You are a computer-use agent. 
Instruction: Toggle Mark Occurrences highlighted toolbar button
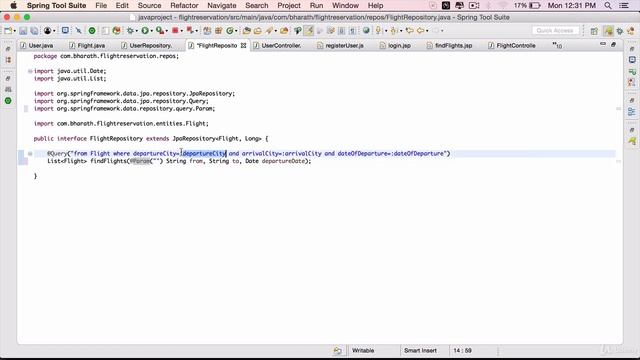point(309,31)
